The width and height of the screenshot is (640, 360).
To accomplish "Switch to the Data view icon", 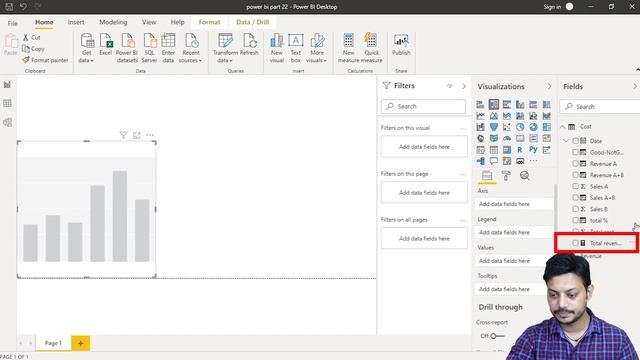I will 7,103.
